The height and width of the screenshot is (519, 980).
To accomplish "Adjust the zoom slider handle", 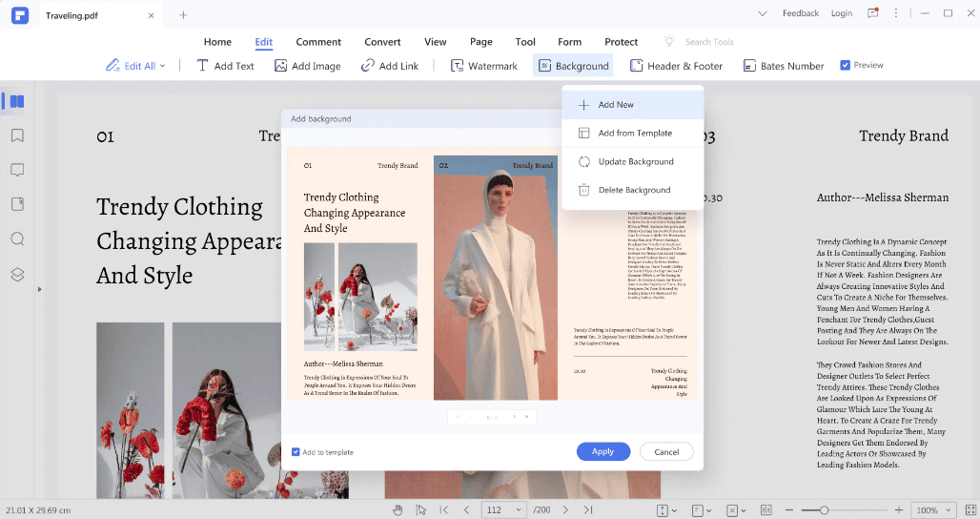I will 825,510.
